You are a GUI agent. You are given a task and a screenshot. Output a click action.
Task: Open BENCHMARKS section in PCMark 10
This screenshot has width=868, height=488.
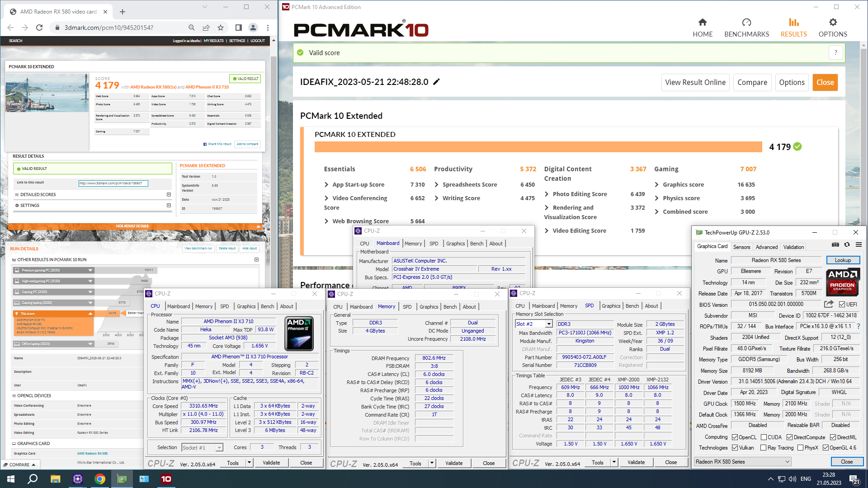[746, 28]
